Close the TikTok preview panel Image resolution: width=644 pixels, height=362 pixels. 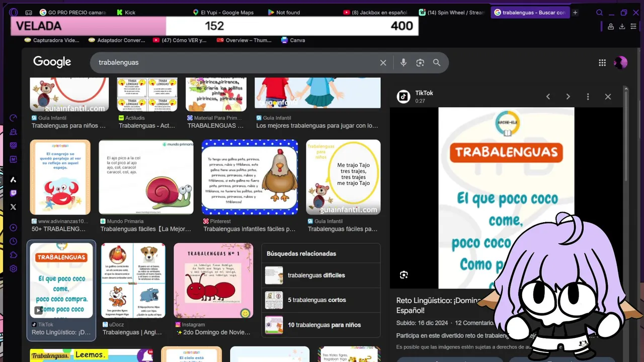click(x=608, y=97)
